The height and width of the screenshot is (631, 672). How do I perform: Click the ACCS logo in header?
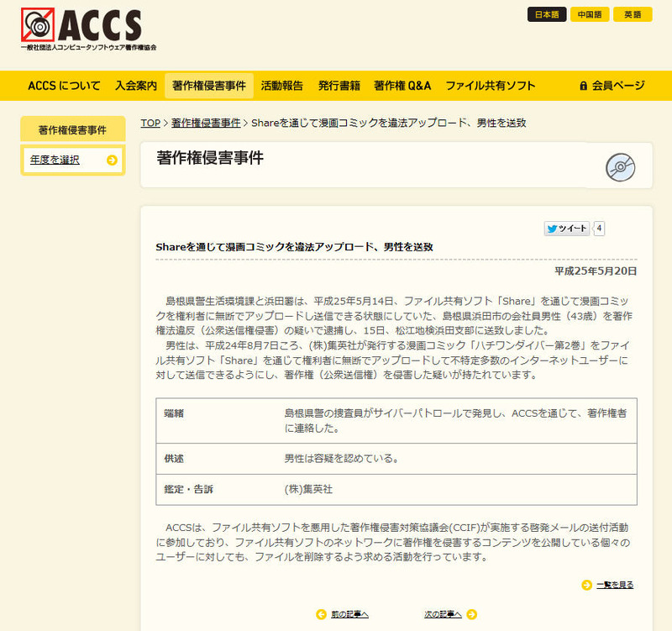[89, 30]
